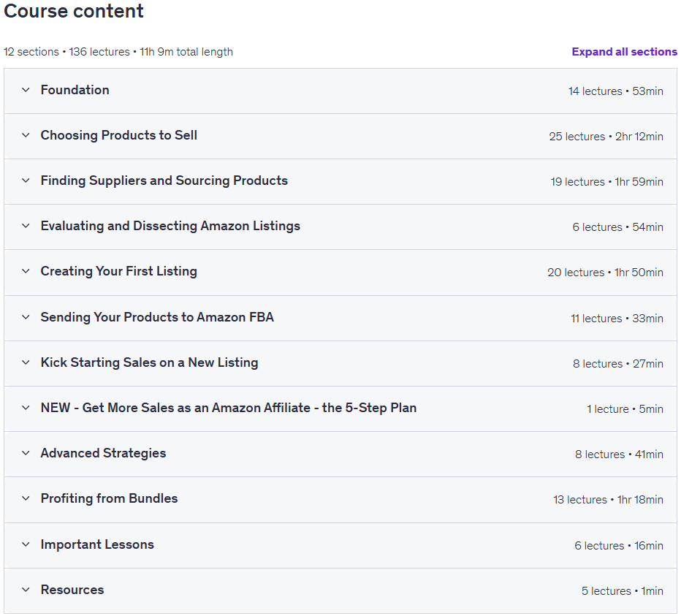This screenshot has height=616, width=681.
Task: Click Creating Your First Listing title
Action: [x=119, y=271]
